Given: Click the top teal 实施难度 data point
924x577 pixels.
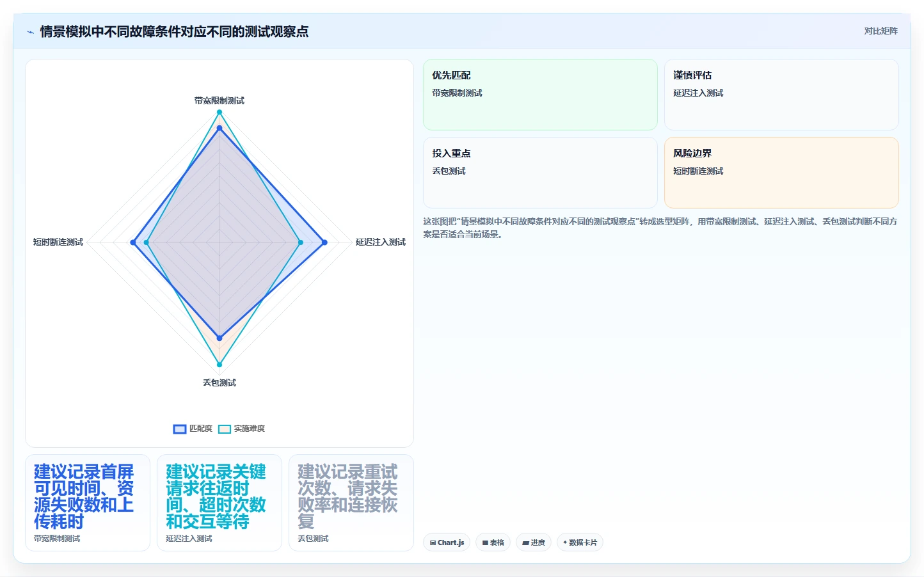Looking at the screenshot, I should tap(219, 112).
